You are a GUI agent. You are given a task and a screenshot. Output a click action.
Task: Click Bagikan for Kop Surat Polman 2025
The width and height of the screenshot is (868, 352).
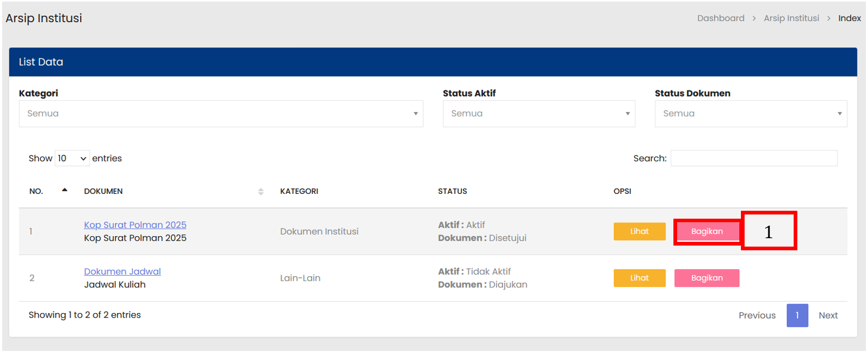(707, 231)
